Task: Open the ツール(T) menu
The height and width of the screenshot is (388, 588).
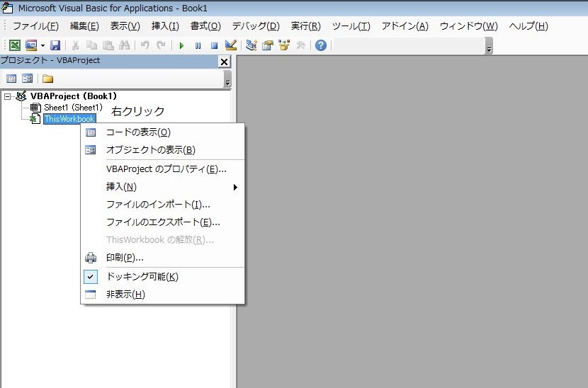Action: (351, 26)
